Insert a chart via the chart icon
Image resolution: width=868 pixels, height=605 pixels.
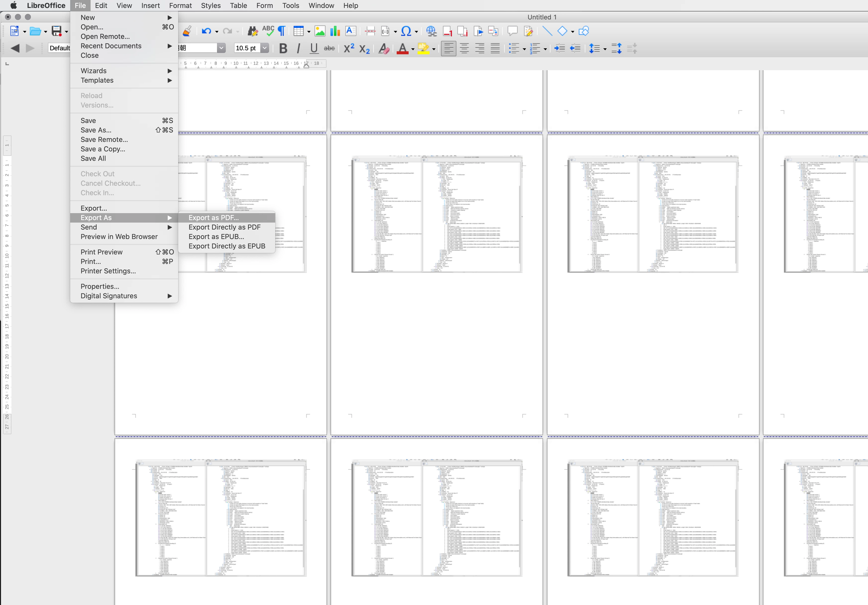click(x=335, y=31)
